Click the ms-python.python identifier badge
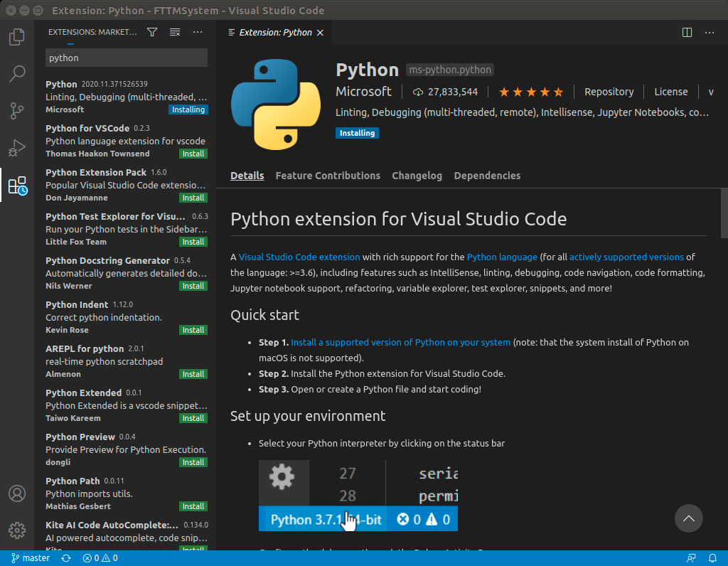Screen dimensions: 728x566 [x=450, y=70]
